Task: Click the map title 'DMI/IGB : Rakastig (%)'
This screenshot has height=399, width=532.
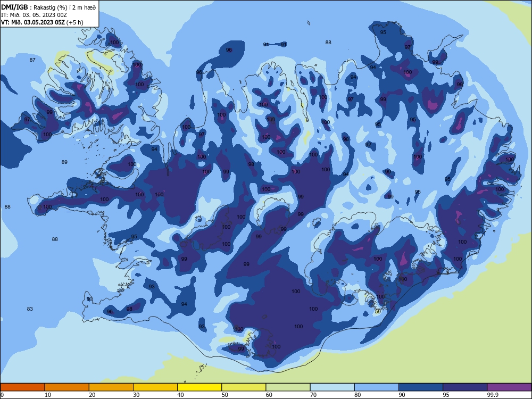Action: [35, 7]
